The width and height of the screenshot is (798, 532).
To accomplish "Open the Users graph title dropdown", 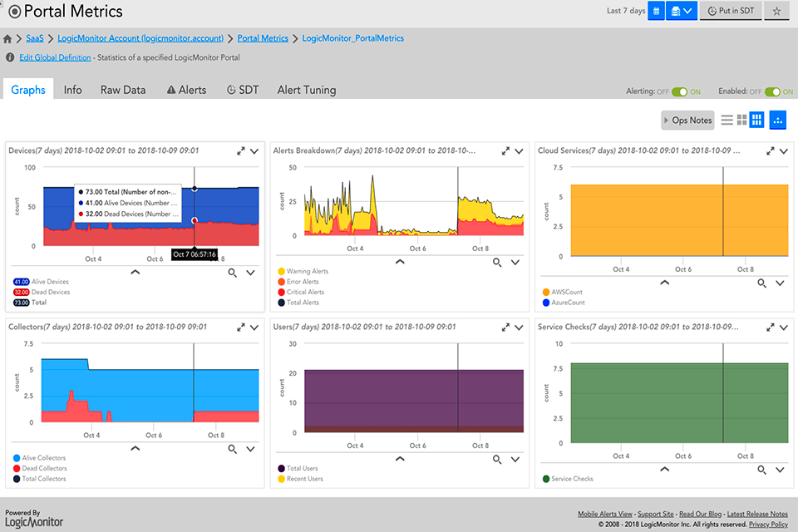I will [519, 328].
